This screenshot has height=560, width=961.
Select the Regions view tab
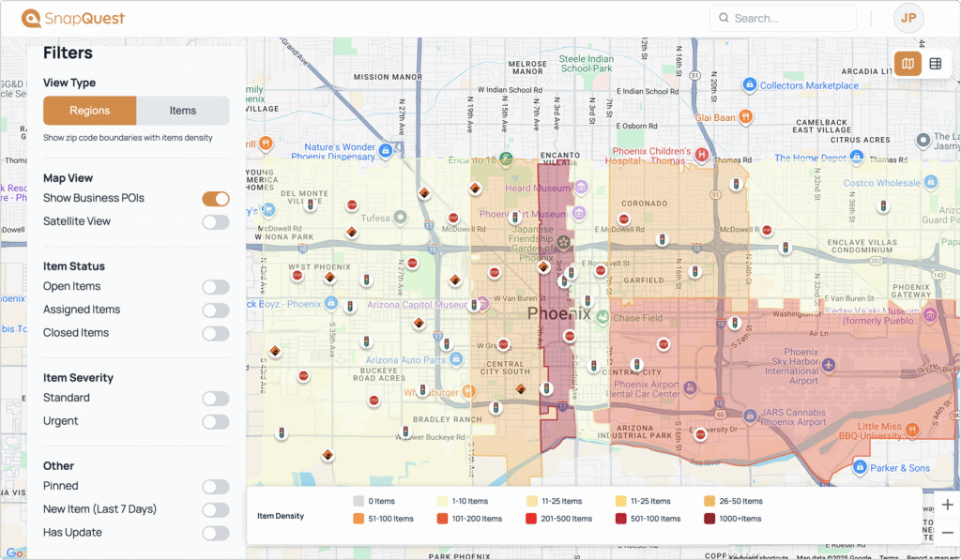[x=90, y=111]
